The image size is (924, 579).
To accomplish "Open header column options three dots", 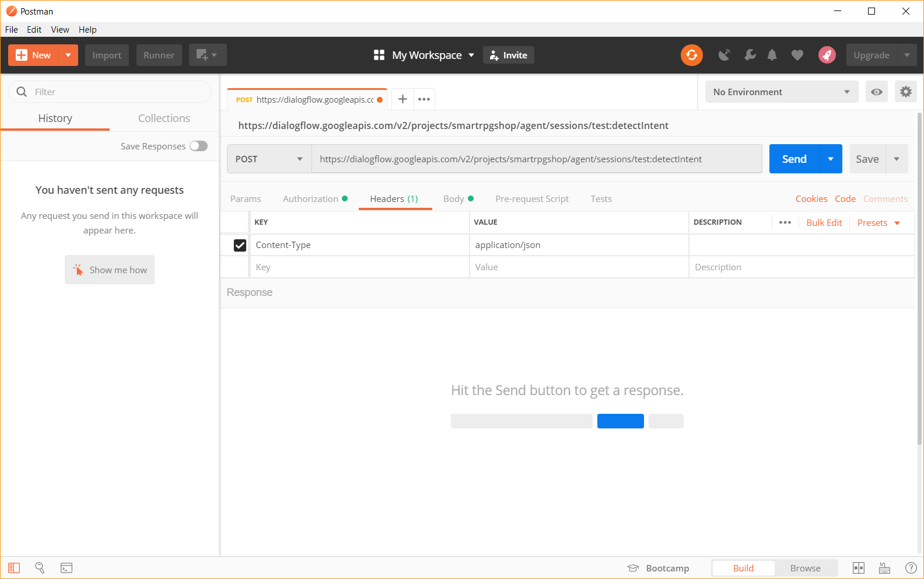I will point(785,222).
